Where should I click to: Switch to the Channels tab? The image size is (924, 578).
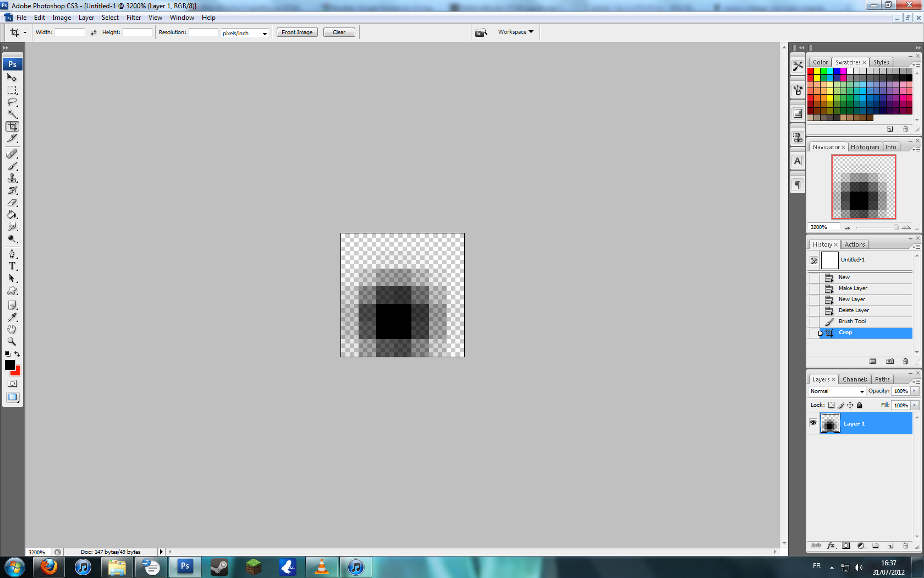pos(854,379)
